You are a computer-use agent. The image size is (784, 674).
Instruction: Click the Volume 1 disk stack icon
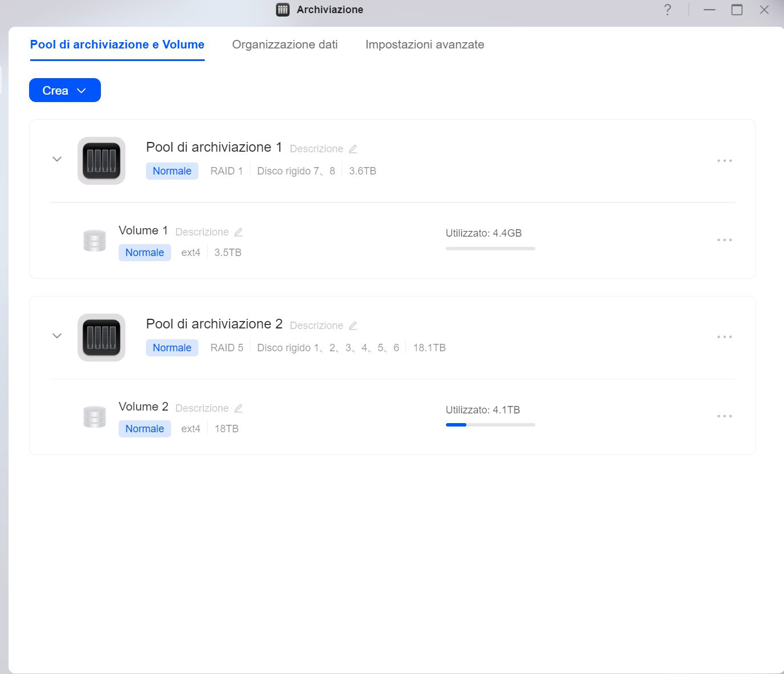pyautogui.click(x=95, y=241)
